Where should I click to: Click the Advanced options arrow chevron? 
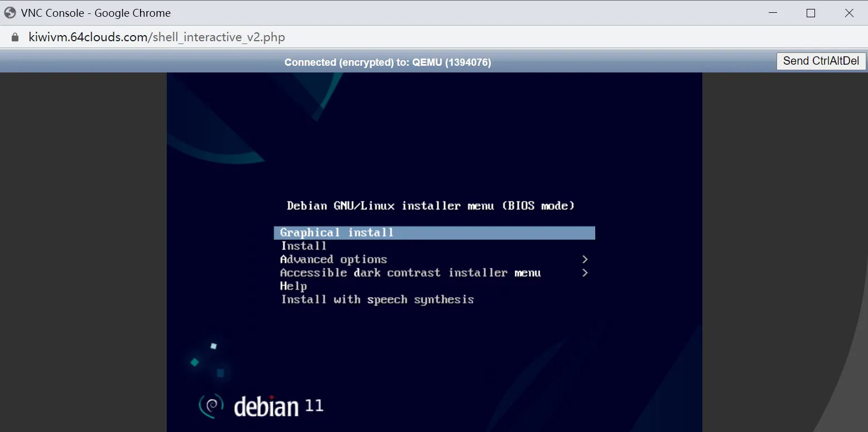585,259
